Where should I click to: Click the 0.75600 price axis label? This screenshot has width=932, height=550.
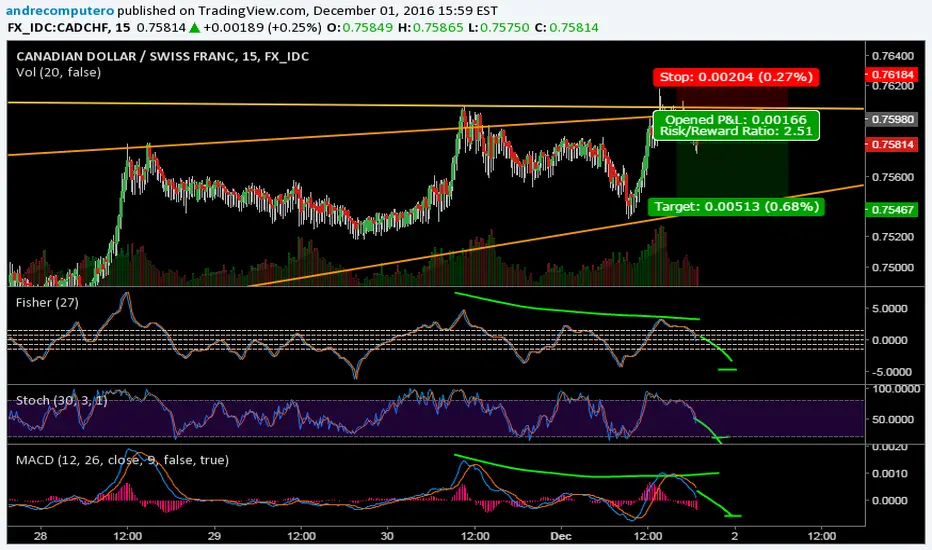(893, 177)
